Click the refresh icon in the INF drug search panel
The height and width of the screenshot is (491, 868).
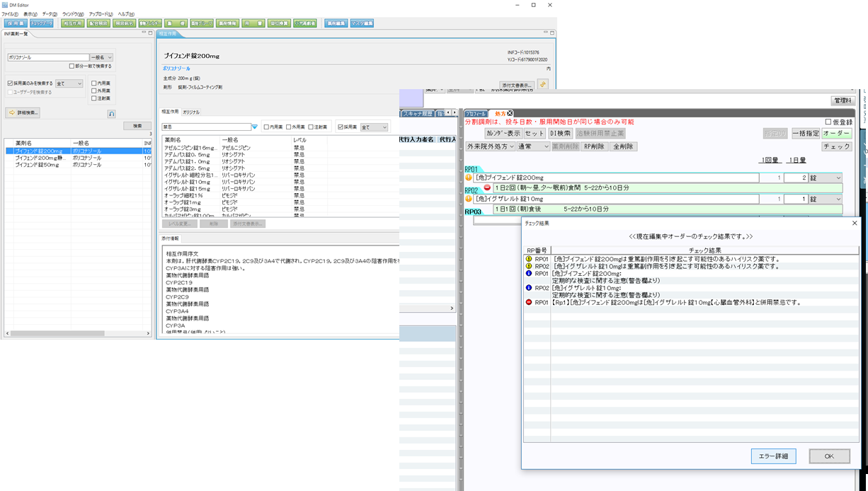coord(111,113)
